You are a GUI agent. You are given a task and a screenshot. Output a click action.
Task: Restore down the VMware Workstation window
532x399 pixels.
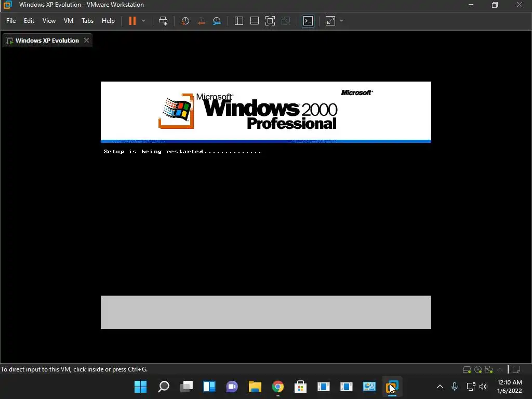tap(495, 5)
